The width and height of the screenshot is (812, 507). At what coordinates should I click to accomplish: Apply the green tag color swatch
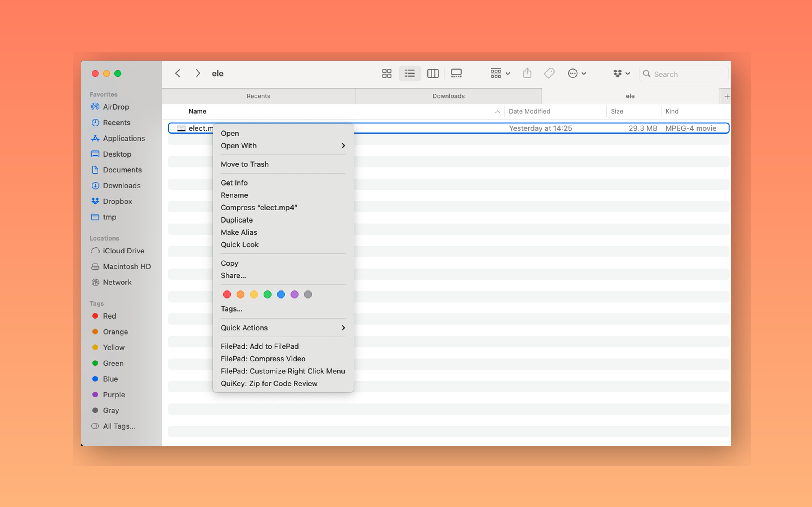[267, 294]
